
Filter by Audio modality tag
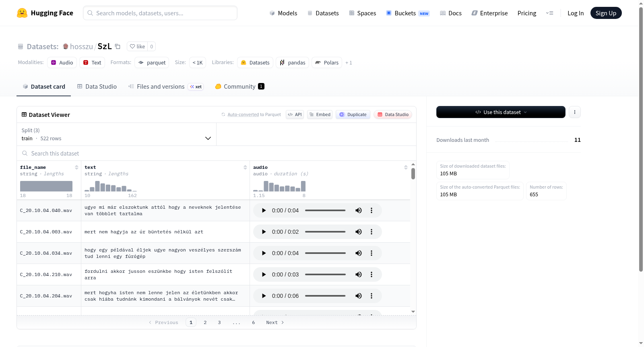[x=62, y=62]
